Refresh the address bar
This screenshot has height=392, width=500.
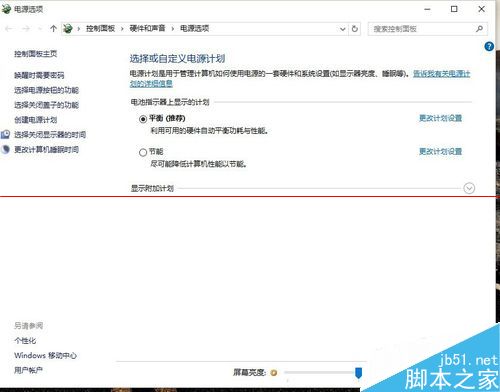tap(355, 29)
